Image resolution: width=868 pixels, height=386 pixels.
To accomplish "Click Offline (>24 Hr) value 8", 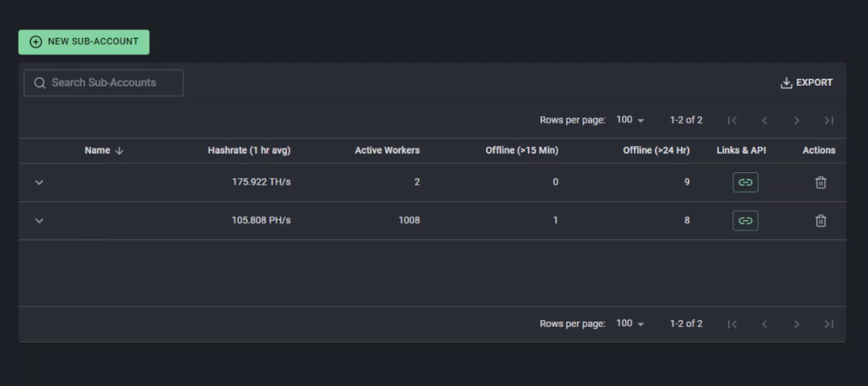I will coord(687,220).
